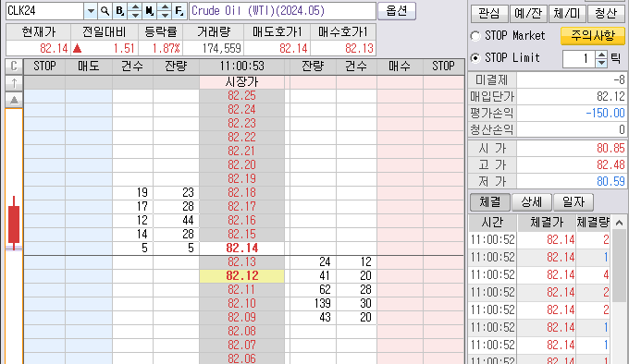Click the stepper next to the B icon
The width and height of the screenshot is (629, 364).
[x=135, y=11]
